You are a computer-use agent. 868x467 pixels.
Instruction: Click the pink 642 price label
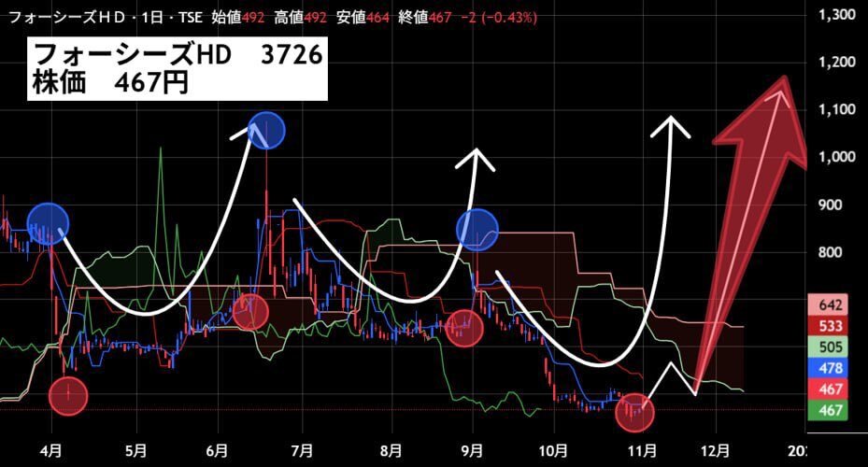click(x=830, y=304)
